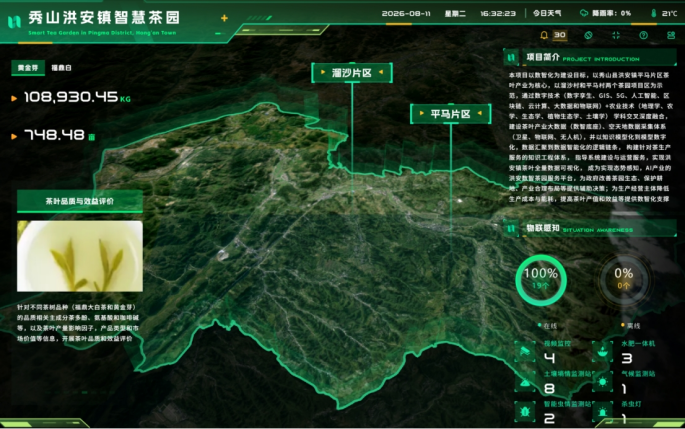Click the 星期二 weekday label
The image size is (685, 429).
click(455, 14)
